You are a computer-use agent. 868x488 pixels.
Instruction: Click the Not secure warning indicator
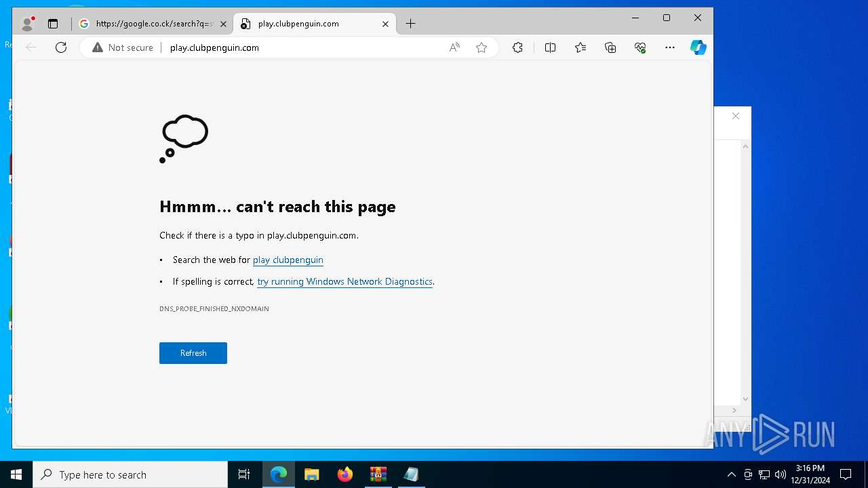tap(123, 47)
